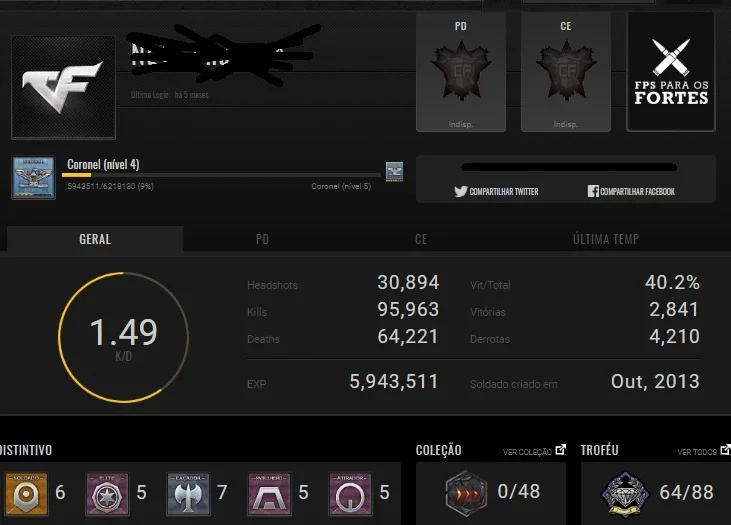731x525 pixels.
Task: Click the Kills value 95,963
Action: (x=408, y=310)
